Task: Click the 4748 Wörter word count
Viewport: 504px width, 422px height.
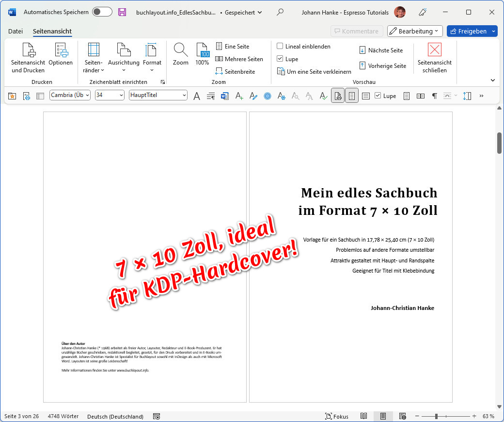Action: click(x=63, y=416)
